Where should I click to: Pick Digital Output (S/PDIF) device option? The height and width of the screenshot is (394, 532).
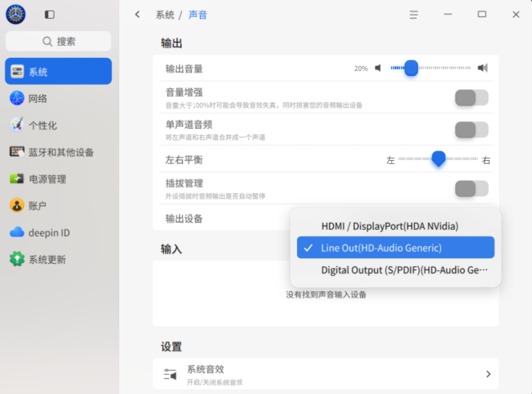click(395, 270)
